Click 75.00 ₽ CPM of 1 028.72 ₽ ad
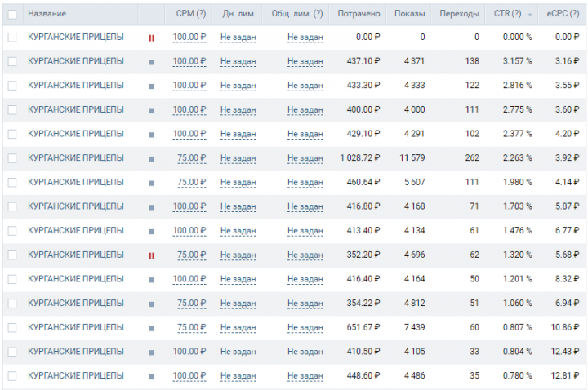This screenshot has height=390, width=588. click(x=192, y=158)
